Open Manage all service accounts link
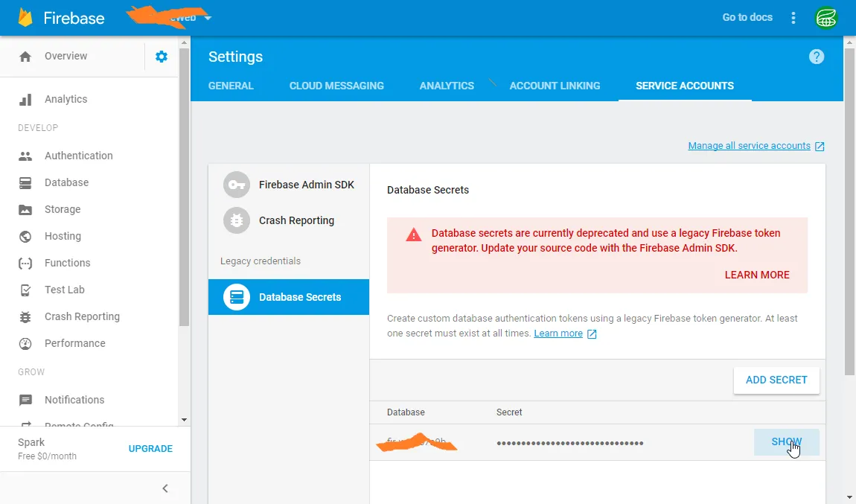Screen dimensions: 856x504 pos(749,146)
